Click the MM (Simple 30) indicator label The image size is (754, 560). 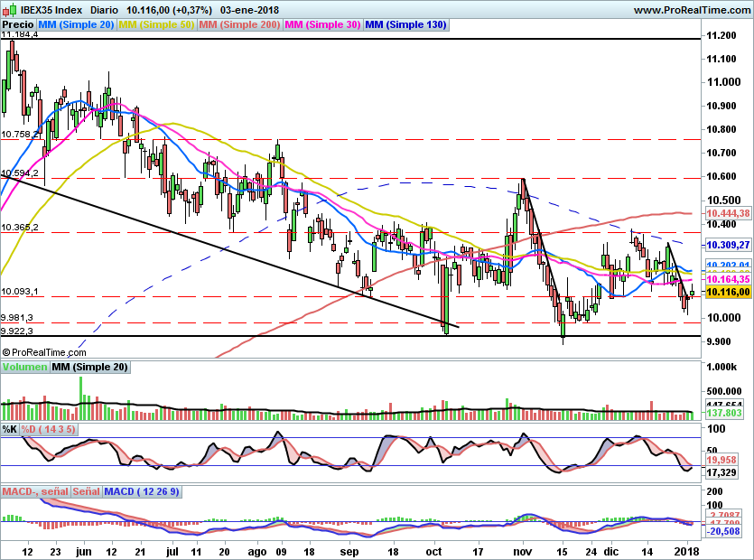322,24
